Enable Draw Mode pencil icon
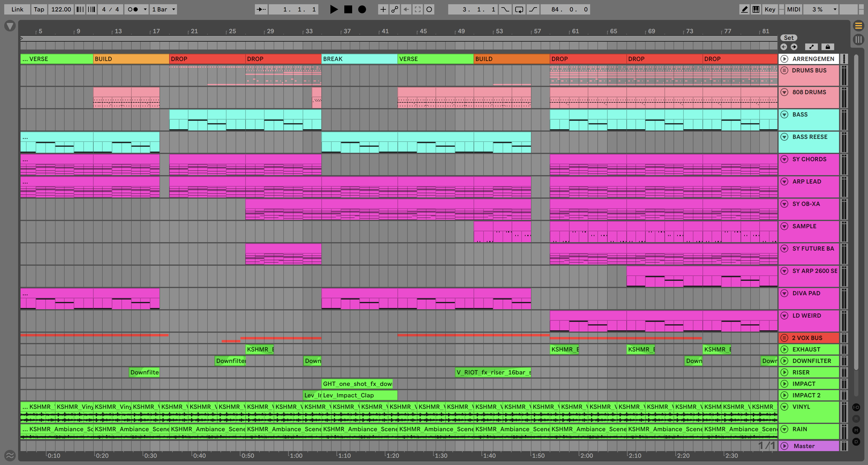 coord(744,9)
